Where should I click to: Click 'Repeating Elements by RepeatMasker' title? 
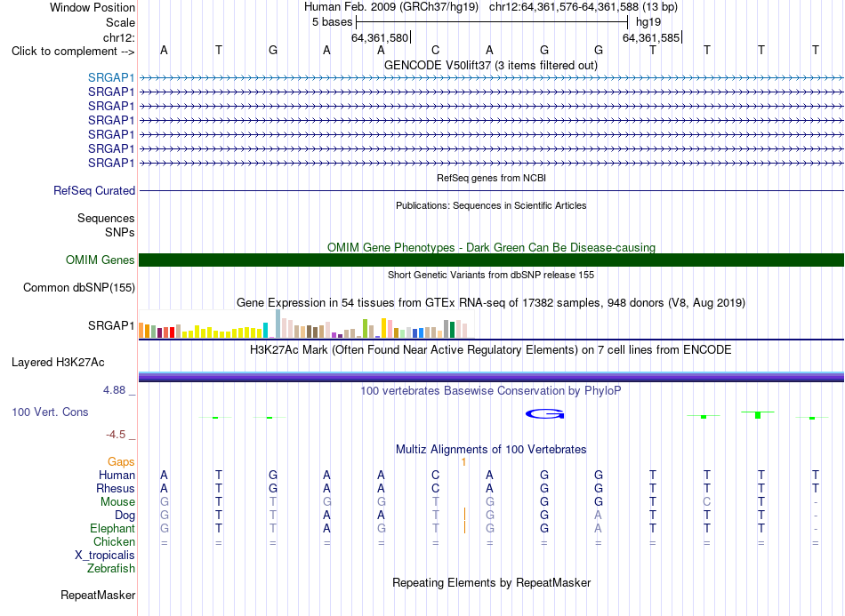click(492, 583)
